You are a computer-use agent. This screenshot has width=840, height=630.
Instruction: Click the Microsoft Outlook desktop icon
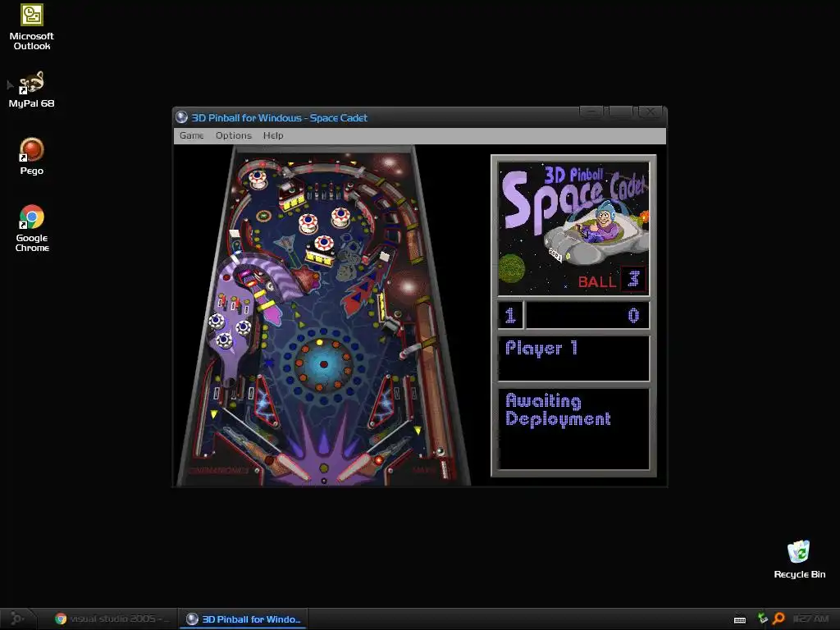[32, 27]
